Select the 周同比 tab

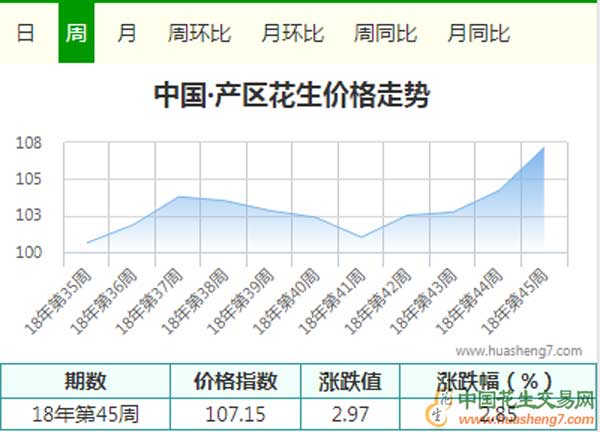pyautogui.click(x=385, y=33)
